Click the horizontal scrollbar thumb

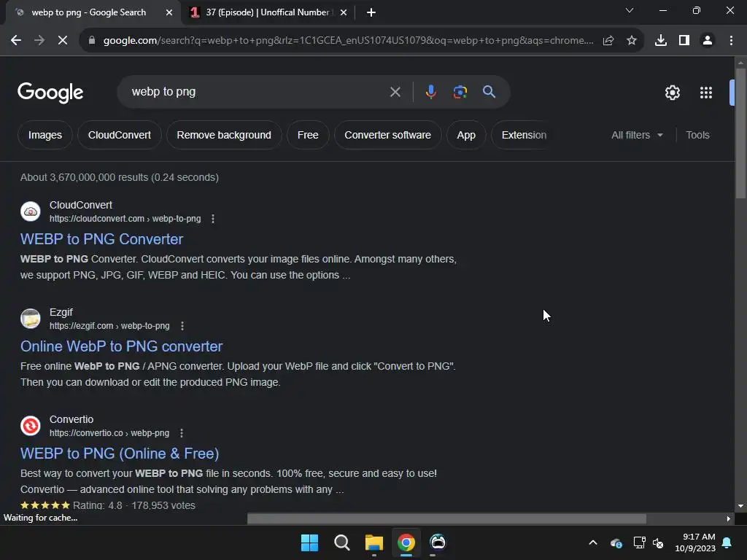[x=446, y=518]
